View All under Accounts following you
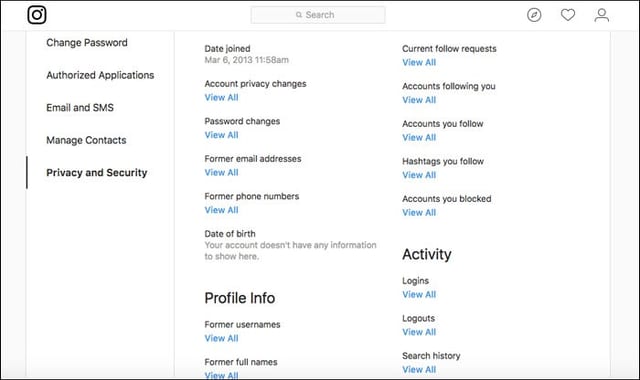Image resolution: width=640 pixels, height=380 pixels. coord(419,100)
